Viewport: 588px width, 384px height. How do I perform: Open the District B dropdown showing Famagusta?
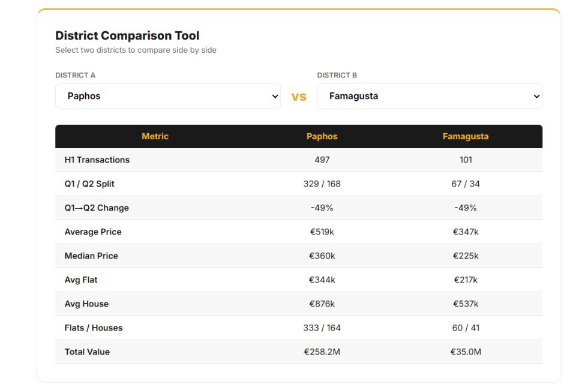430,96
